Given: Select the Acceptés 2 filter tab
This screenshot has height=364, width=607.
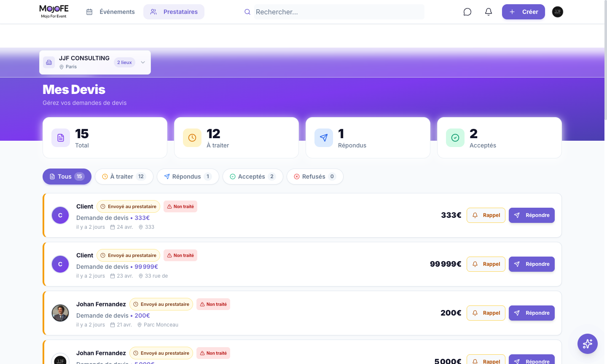Looking at the screenshot, I should [x=253, y=177].
